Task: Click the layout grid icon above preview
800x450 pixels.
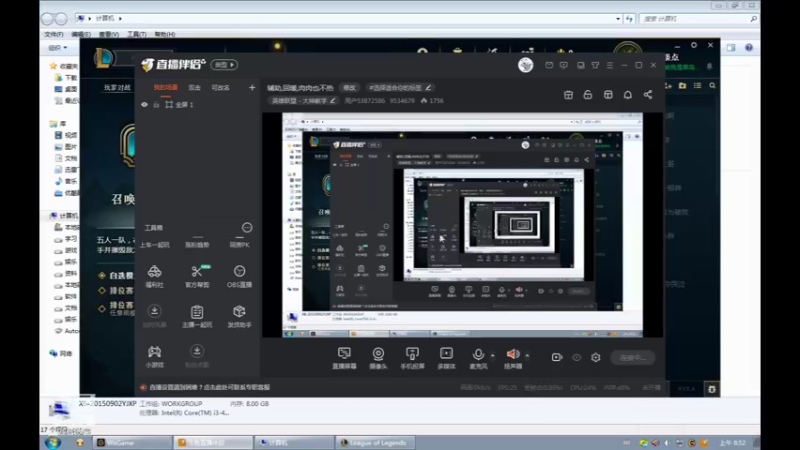Action: pyautogui.click(x=608, y=95)
